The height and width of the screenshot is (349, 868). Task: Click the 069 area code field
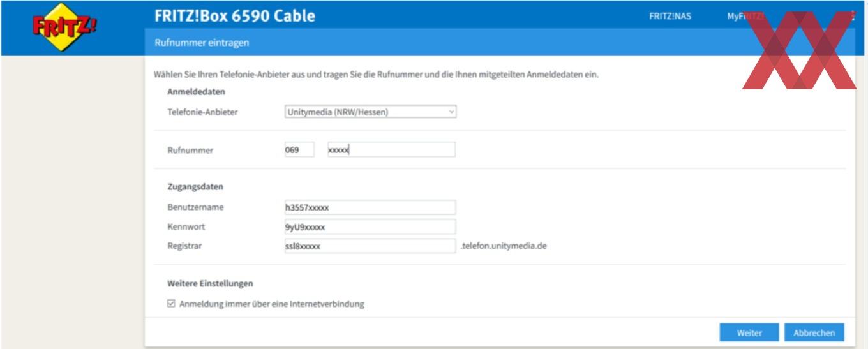point(299,150)
